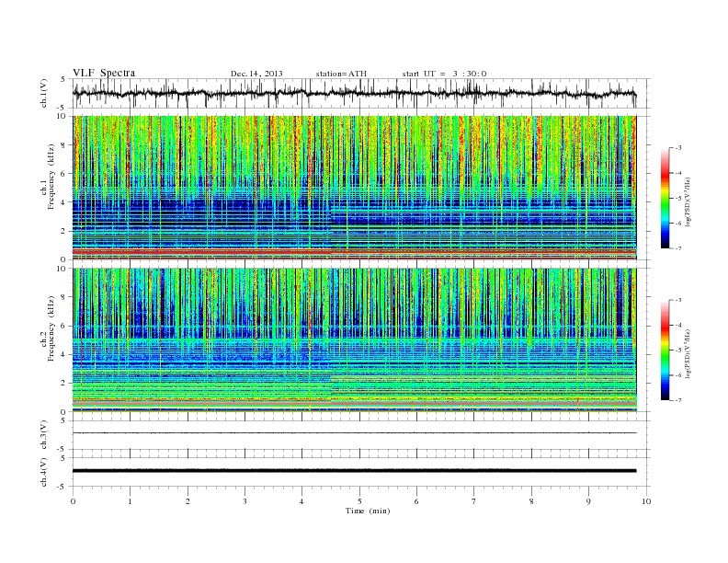Select the ch.1 "Frequency (kHz)" axis label
The image size is (728, 563).
[51, 177]
